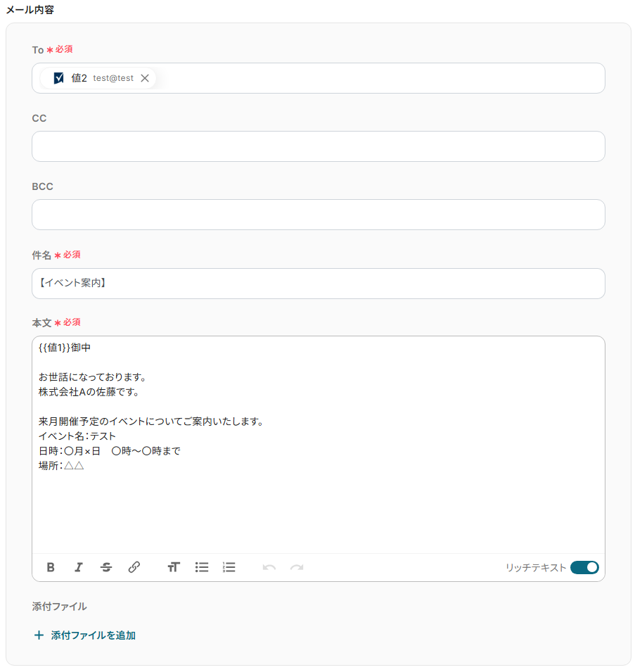The height and width of the screenshot is (672, 635).
Task: Click the line 株式会社Aの佐藤です。
Action: 89,392
